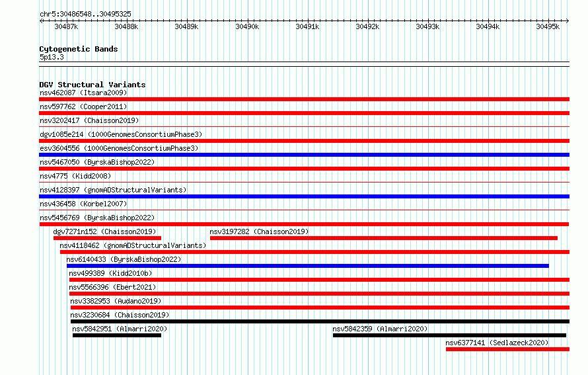
Task: Open nsv436458 (Korbel2007) label
Action: (83, 204)
